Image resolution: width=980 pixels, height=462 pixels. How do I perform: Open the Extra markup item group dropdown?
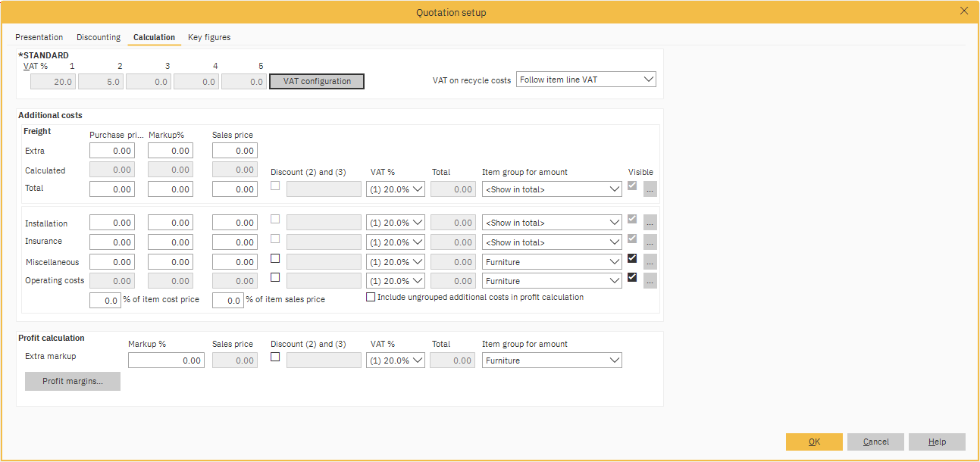(x=552, y=361)
